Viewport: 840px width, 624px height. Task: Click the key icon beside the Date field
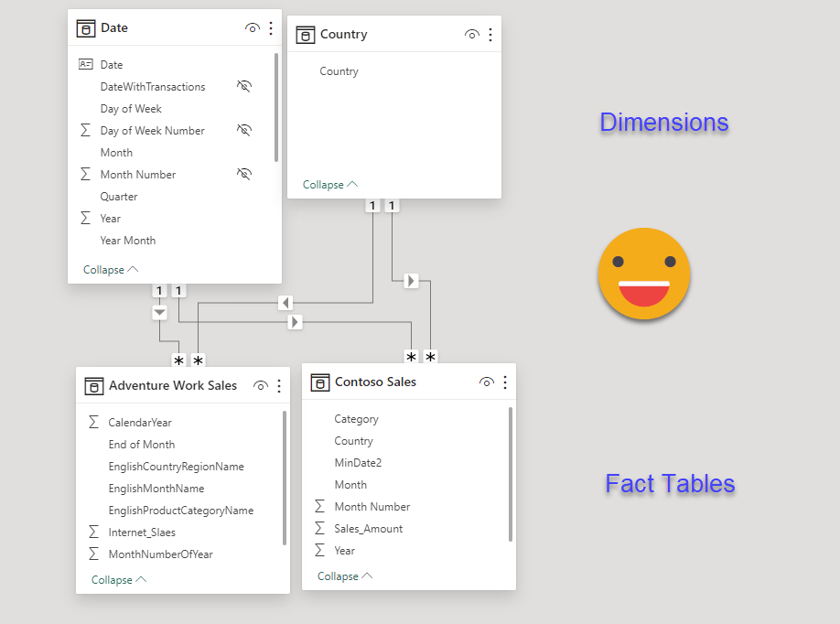click(86, 64)
